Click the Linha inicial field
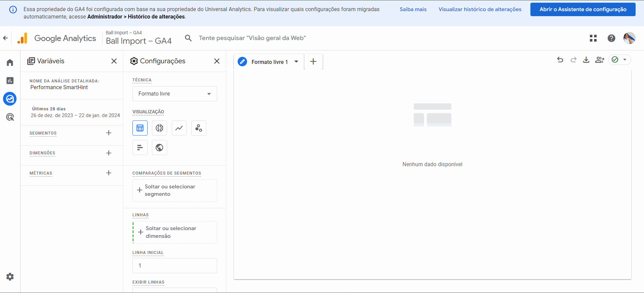The width and height of the screenshot is (644, 293). pos(175,265)
